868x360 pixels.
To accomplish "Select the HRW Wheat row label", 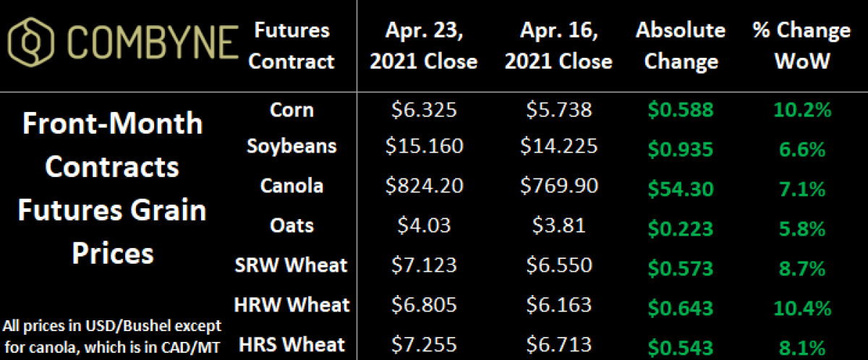I will pos(293,305).
